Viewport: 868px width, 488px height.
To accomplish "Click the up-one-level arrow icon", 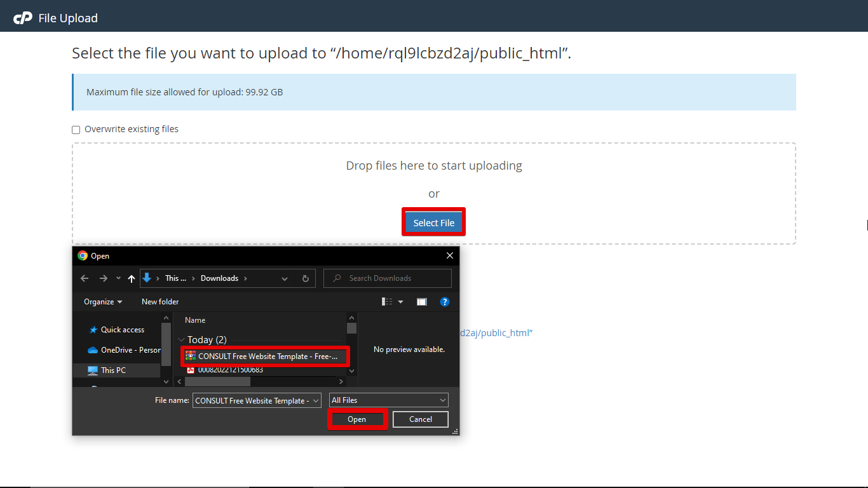I will point(131,278).
